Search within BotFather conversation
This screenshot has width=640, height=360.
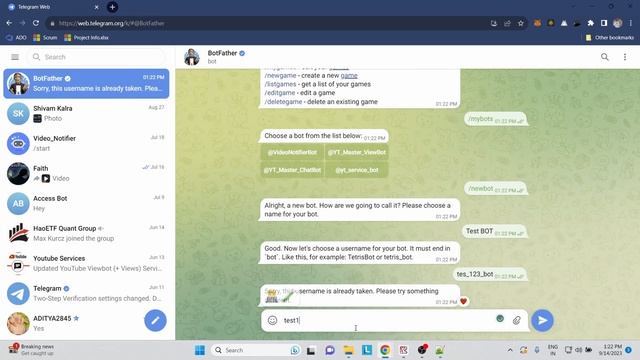pyautogui.click(x=604, y=57)
